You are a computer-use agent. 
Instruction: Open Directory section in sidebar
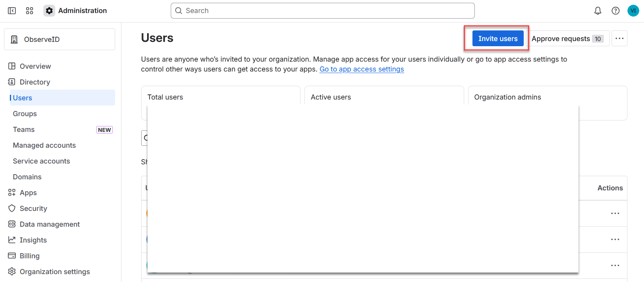click(x=35, y=82)
